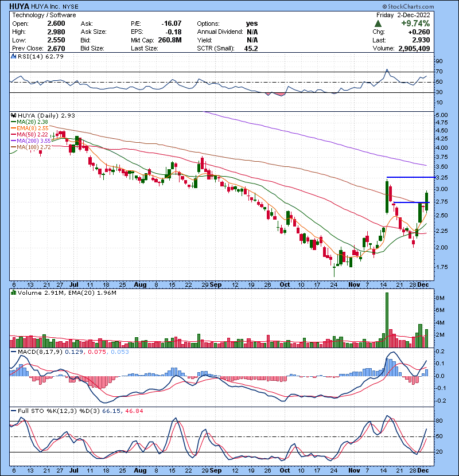Click the 'RSI(14) 62.79' panel label

pyautogui.click(x=41, y=56)
